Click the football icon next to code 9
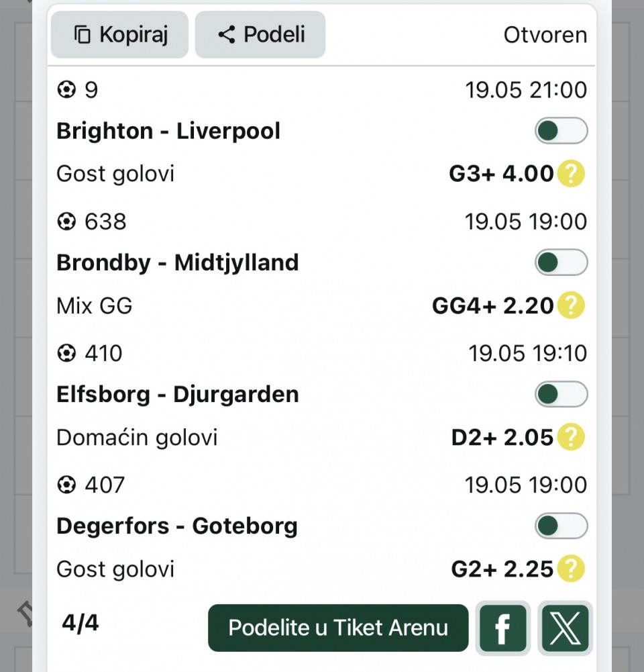Viewport: 644px width, 672px height. click(66, 90)
